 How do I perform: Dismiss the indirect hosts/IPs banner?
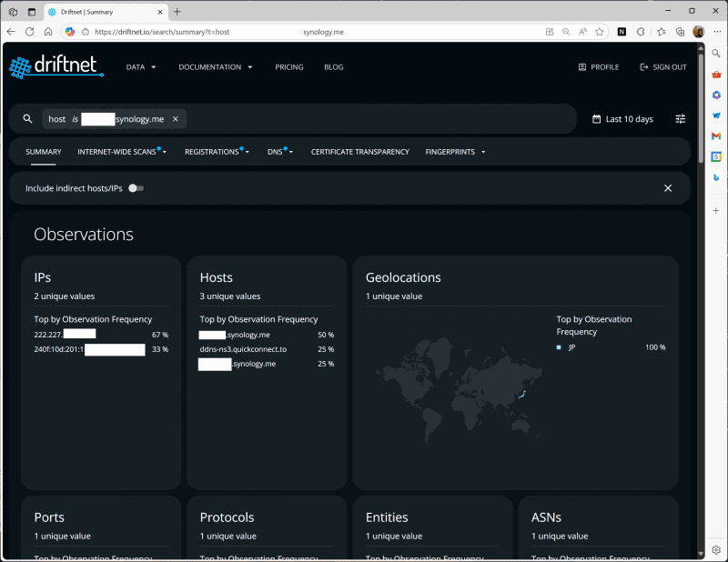pos(668,188)
